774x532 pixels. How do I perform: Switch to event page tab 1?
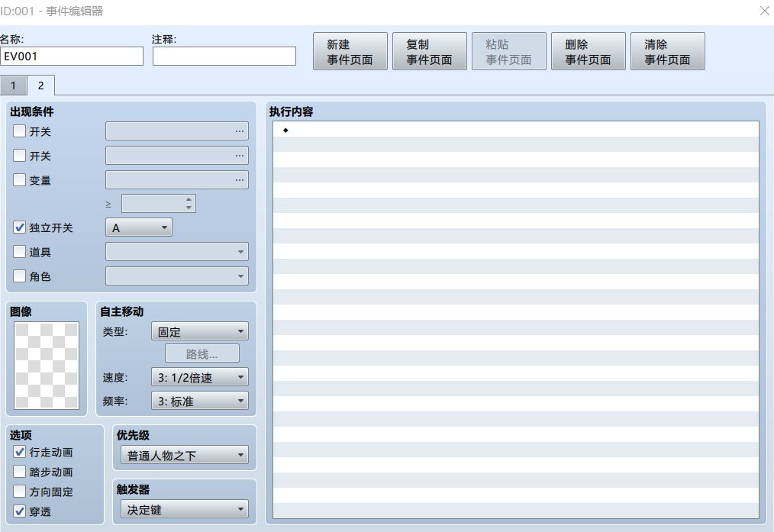point(13,85)
